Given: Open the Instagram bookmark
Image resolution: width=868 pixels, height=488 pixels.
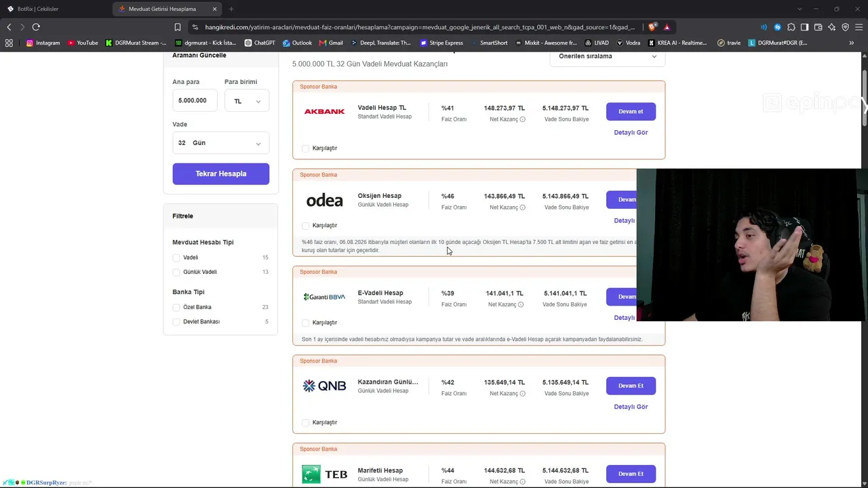Looking at the screenshot, I should click(x=43, y=43).
